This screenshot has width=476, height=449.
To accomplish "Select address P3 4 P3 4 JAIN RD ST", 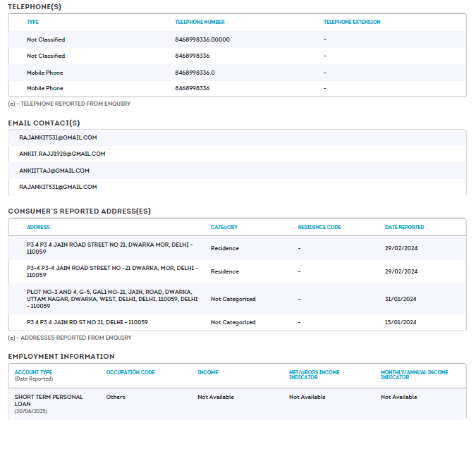I will tap(87, 322).
